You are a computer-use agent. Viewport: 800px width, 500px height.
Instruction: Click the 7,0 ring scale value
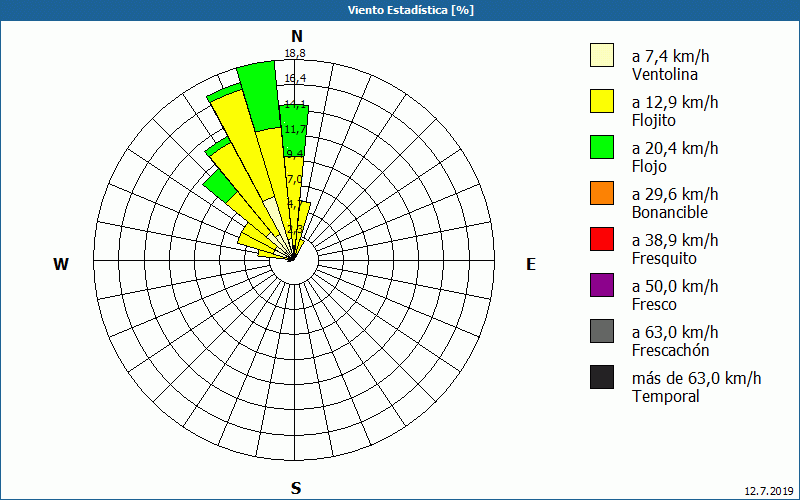294,179
